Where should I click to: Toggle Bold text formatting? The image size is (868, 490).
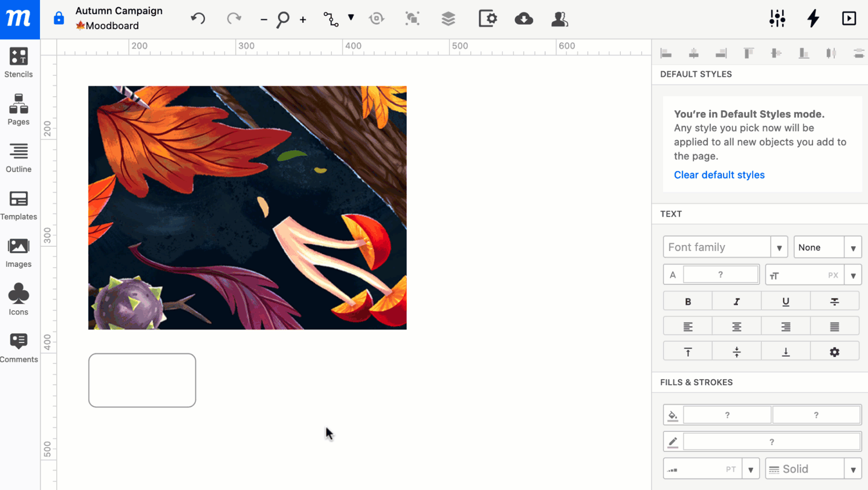click(x=687, y=301)
